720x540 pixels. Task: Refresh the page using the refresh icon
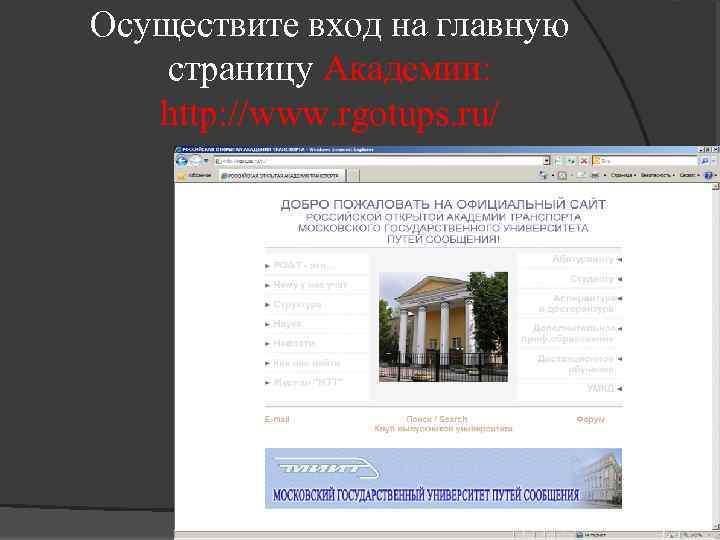coord(571,161)
